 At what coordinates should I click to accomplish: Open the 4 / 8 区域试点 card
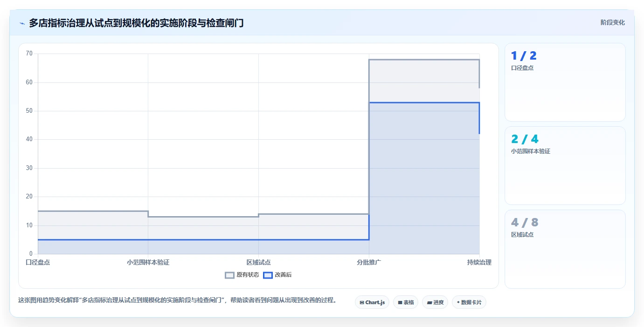click(565, 249)
